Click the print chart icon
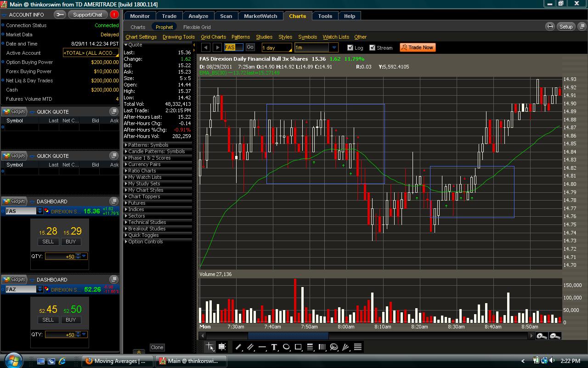The height and width of the screenshot is (368, 588). pyautogui.click(x=550, y=27)
